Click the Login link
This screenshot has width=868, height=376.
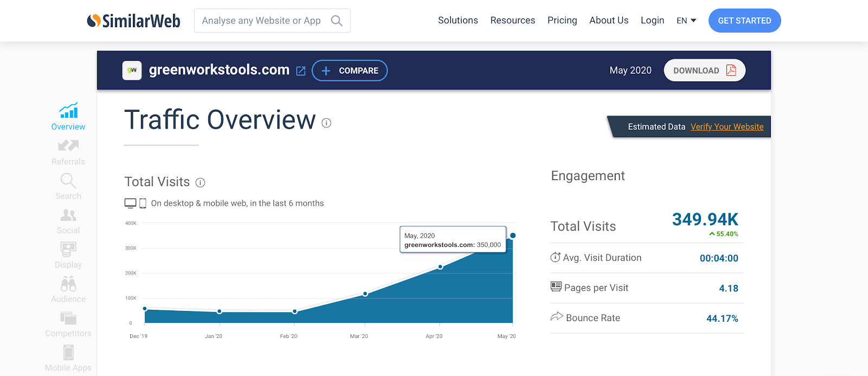652,20
